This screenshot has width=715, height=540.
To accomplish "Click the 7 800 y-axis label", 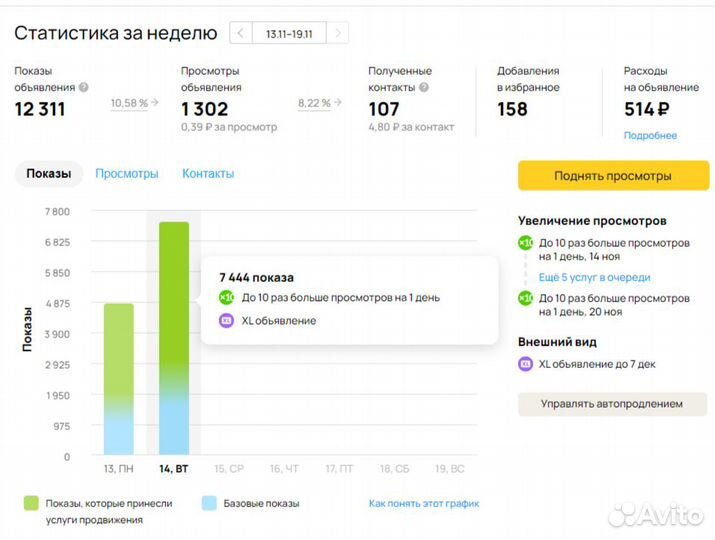I will (x=57, y=212).
